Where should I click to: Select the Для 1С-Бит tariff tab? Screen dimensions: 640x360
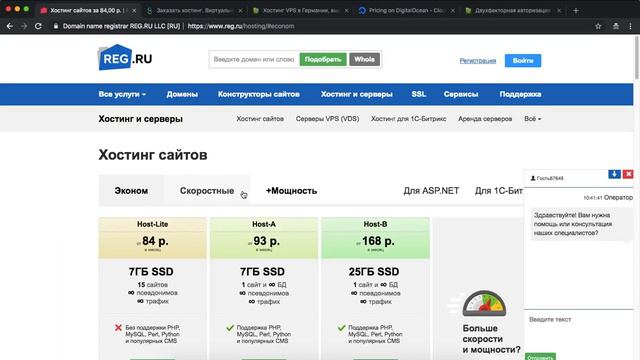tap(498, 191)
